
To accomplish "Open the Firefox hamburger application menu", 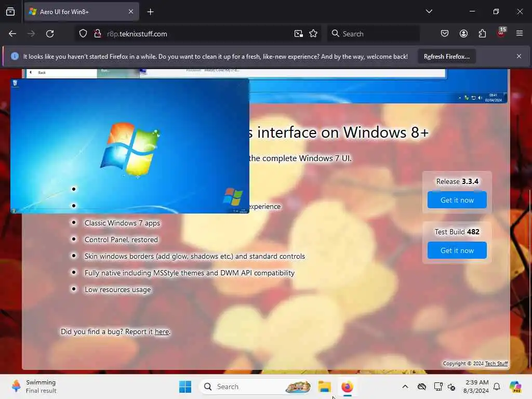I will 520,33.
